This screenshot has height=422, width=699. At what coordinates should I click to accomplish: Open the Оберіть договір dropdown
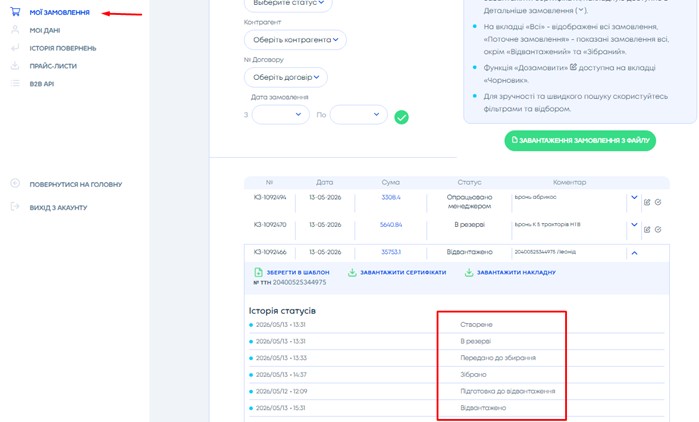286,77
